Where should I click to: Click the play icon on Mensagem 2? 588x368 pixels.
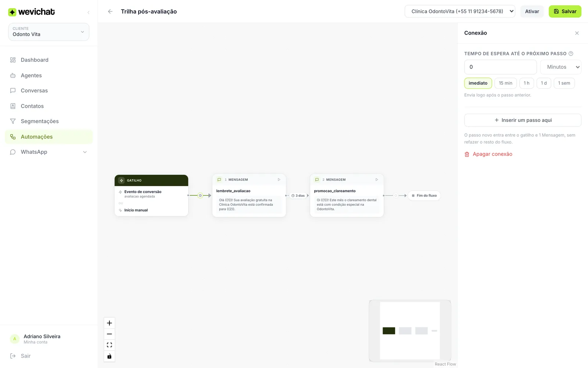pyautogui.click(x=377, y=180)
